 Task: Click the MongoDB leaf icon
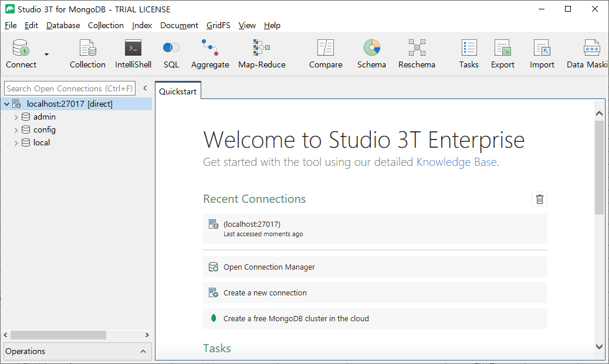pos(213,318)
